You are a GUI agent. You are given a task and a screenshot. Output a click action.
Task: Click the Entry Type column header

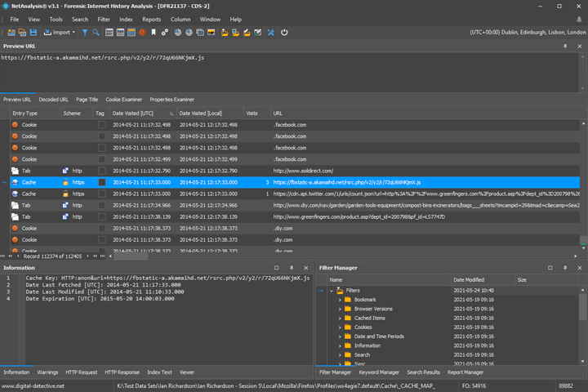(35, 114)
